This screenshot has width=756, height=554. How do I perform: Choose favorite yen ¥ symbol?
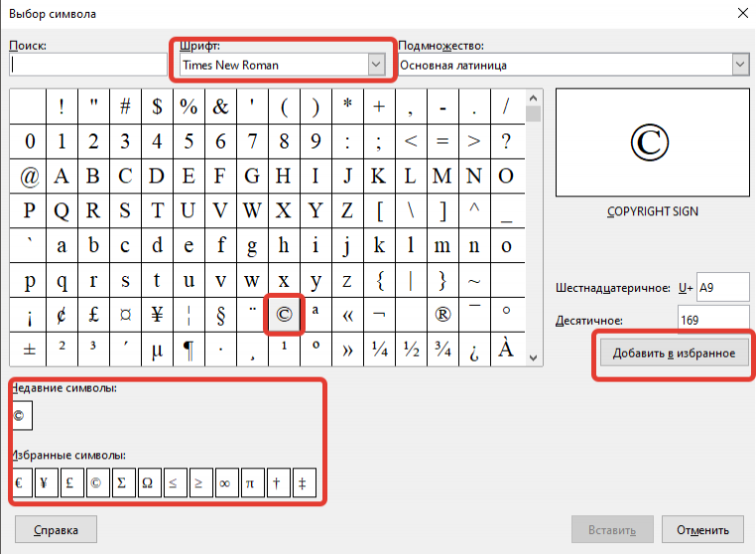click(x=47, y=483)
